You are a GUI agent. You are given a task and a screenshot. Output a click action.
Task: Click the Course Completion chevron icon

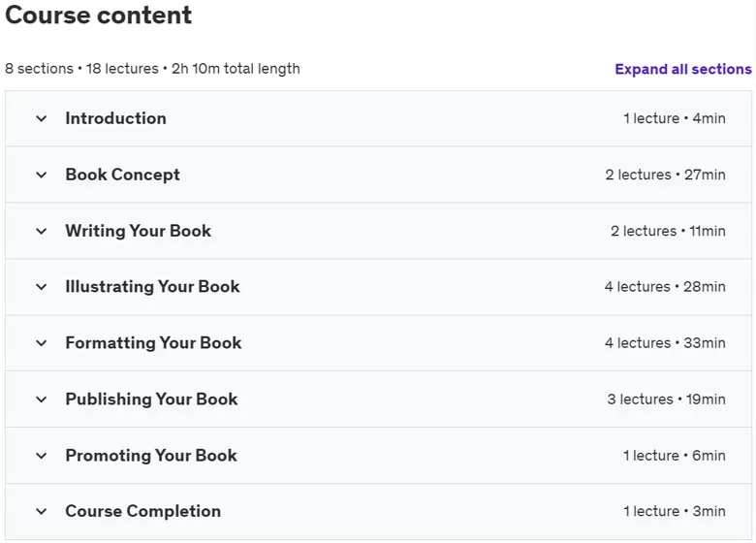[x=42, y=512]
